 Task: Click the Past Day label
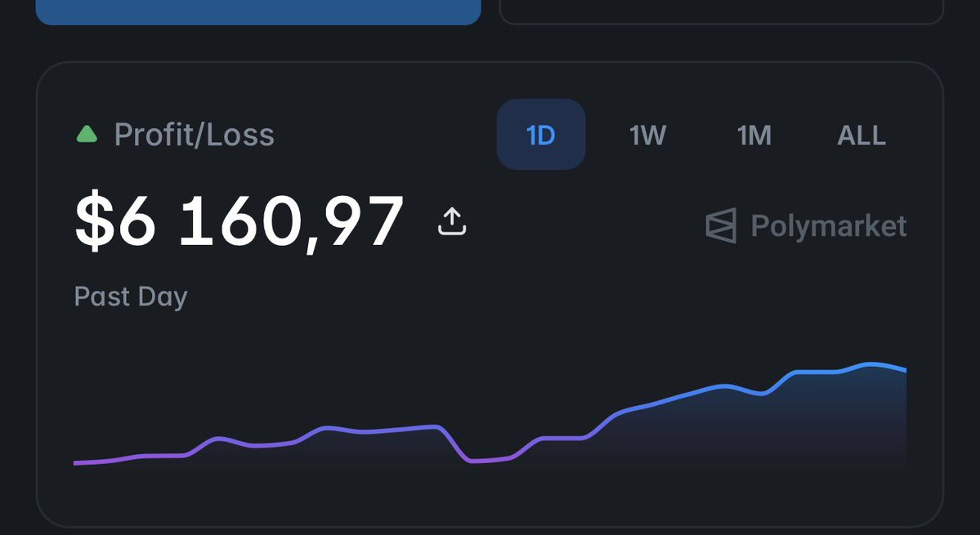pos(129,296)
